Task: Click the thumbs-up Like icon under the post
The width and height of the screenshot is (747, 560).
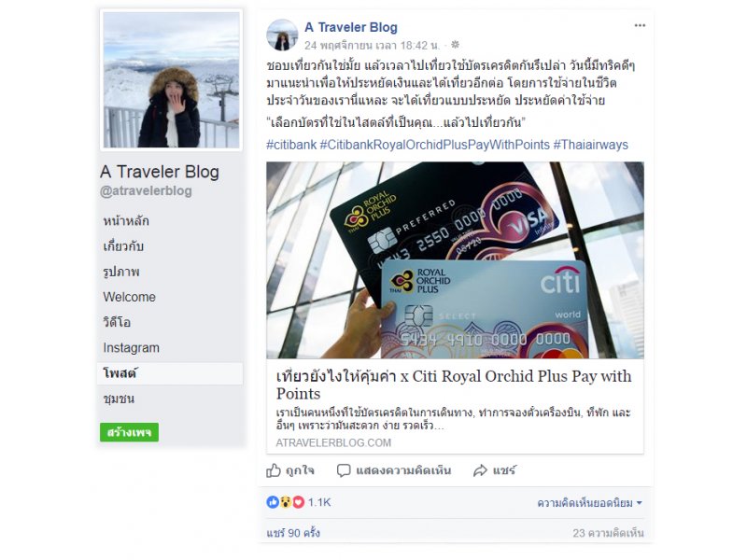Action: (x=274, y=470)
